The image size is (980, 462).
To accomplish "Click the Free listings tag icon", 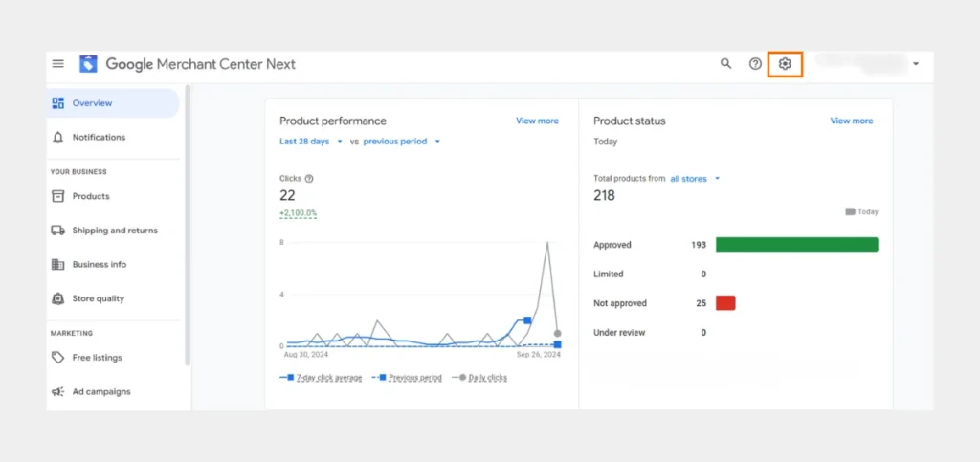I will 58,358.
